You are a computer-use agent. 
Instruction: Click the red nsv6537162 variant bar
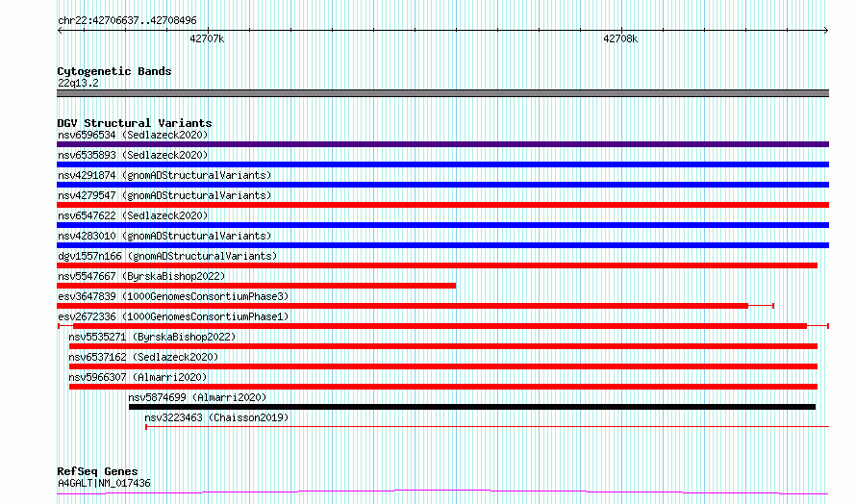tap(443, 366)
